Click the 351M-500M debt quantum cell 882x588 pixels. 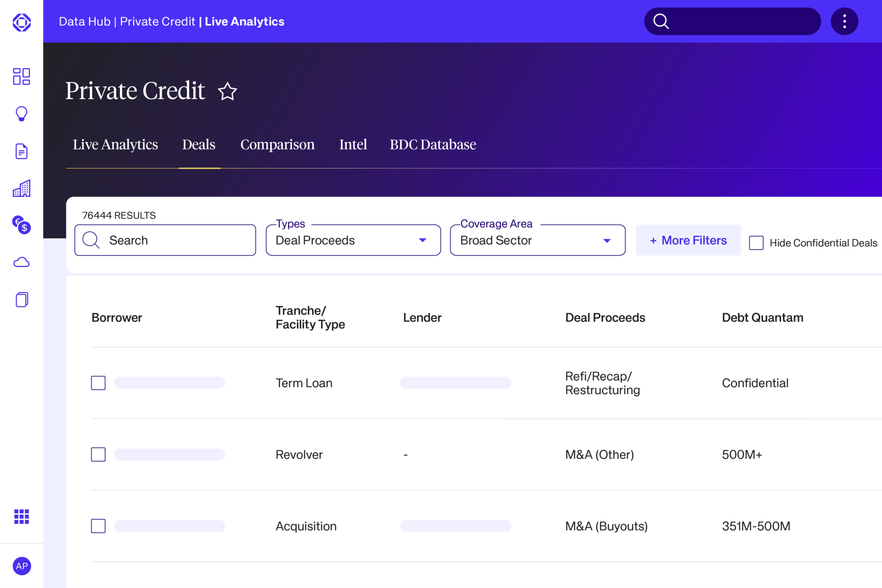point(756,526)
